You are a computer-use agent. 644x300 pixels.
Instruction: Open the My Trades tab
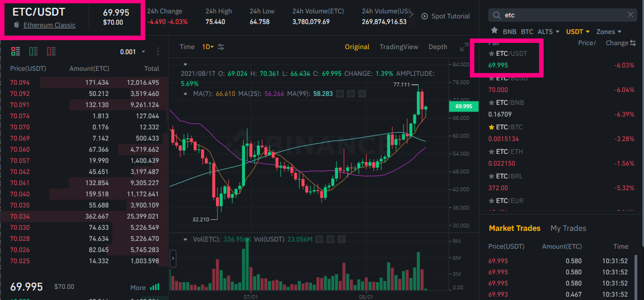click(x=569, y=228)
